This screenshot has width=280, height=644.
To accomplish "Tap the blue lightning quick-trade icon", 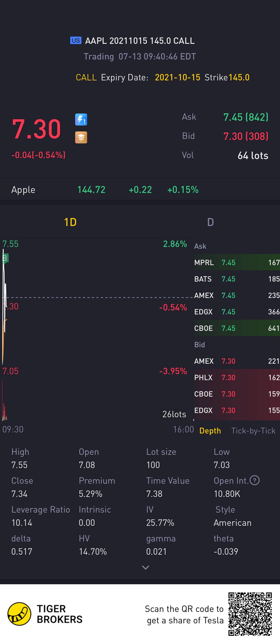I will pyautogui.click(x=81, y=119).
